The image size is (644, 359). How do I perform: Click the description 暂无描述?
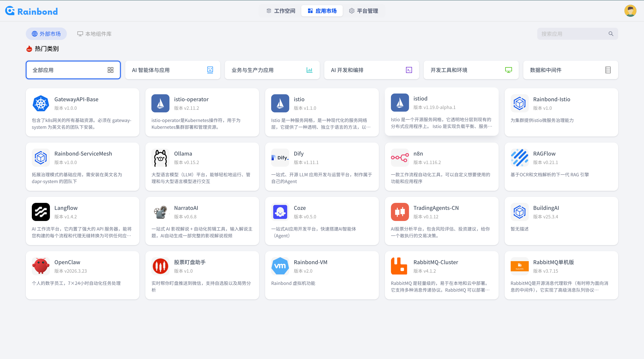pyautogui.click(x=520, y=229)
